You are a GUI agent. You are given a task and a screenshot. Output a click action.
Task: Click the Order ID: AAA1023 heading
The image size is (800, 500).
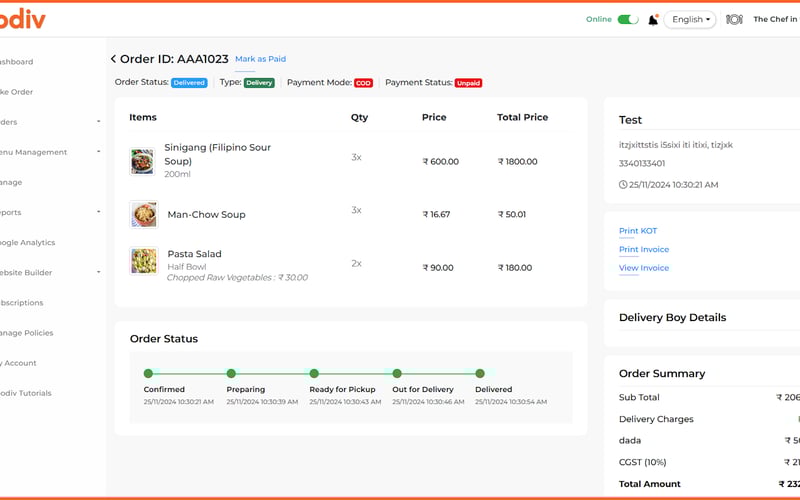(174, 59)
